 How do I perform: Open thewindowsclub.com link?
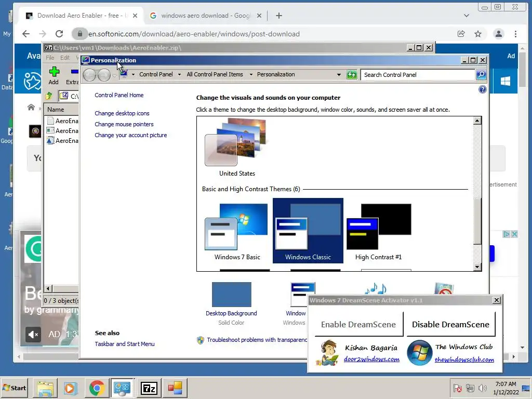tap(464, 360)
